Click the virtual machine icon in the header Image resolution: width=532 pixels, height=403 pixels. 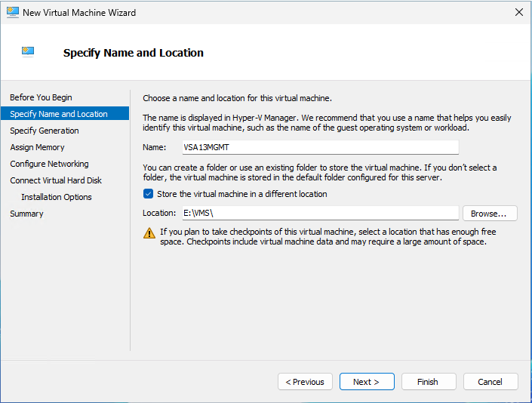29,52
